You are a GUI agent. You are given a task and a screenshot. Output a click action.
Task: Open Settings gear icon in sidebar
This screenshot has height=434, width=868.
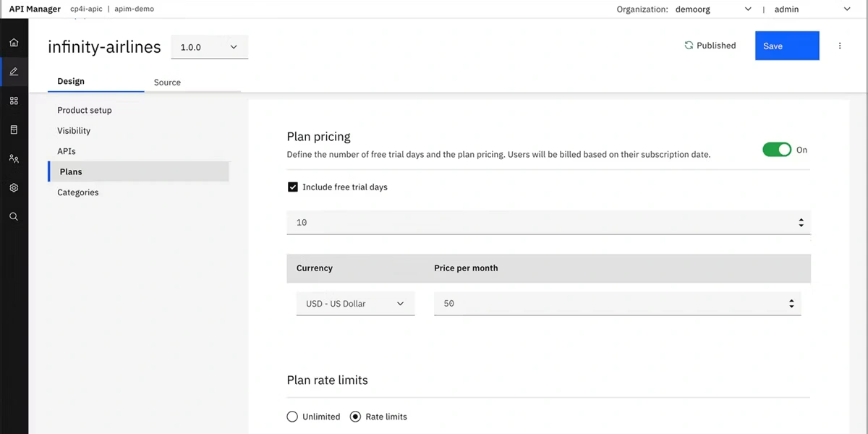point(14,187)
